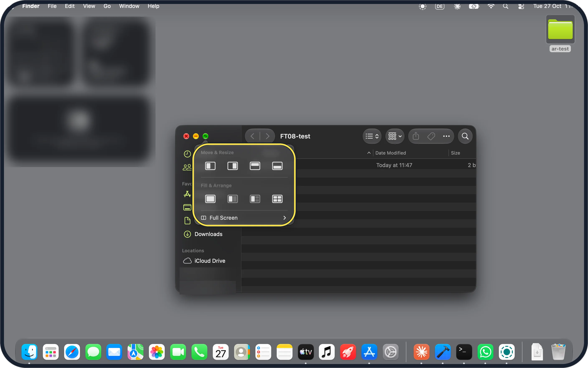Arrange windows in four quarters
Viewport: 588px width, 368px height.
point(277,199)
